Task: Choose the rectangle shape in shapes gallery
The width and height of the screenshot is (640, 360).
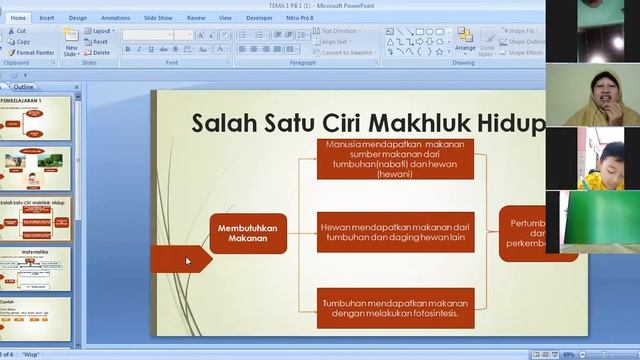Action: (420, 31)
